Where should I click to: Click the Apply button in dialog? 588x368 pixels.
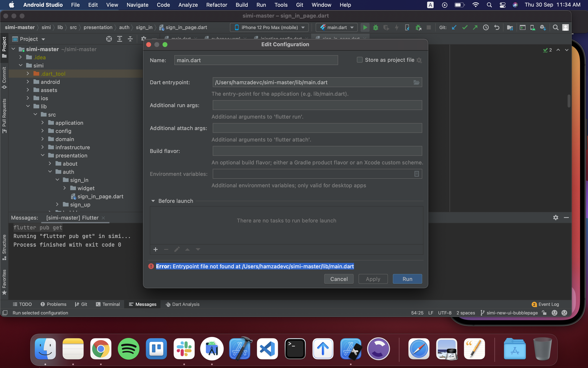pos(373,279)
